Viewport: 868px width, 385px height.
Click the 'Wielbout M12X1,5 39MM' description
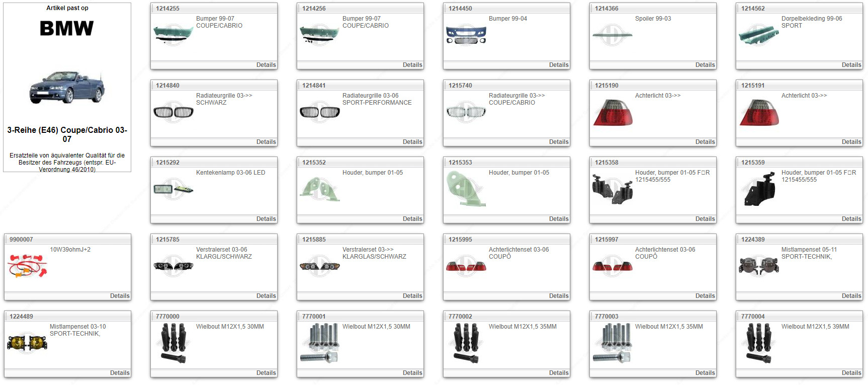point(815,327)
